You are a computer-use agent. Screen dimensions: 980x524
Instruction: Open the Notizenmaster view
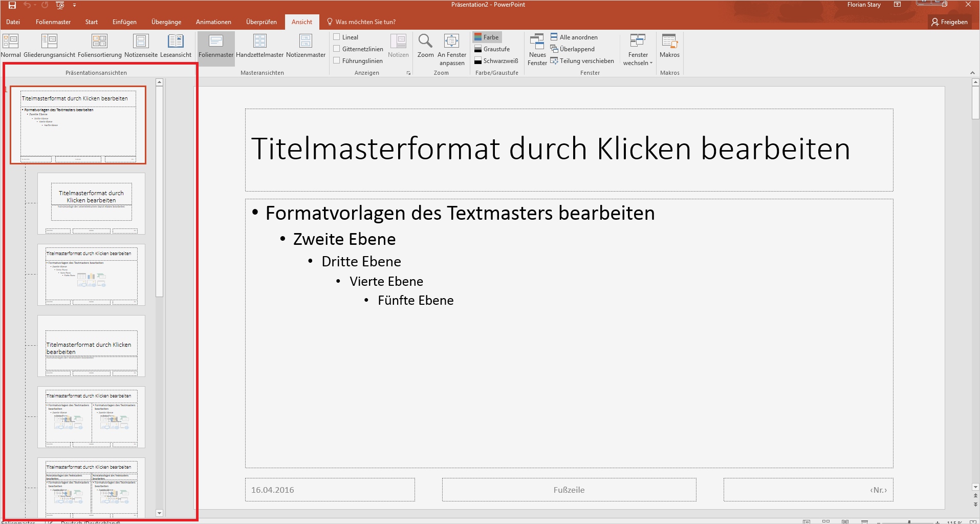[306, 46]
